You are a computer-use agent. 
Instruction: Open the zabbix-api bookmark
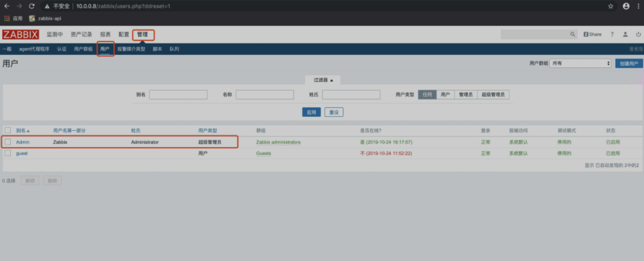(45, 19)
